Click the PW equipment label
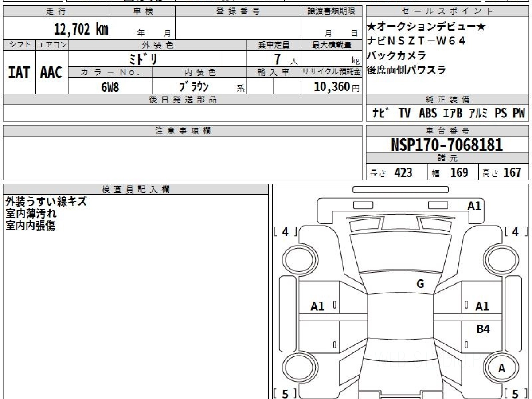 519,113
